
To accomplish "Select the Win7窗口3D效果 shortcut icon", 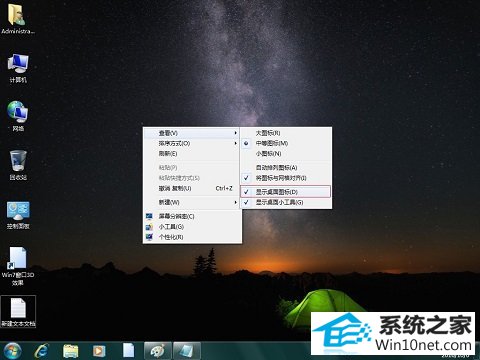I will 18,266.
